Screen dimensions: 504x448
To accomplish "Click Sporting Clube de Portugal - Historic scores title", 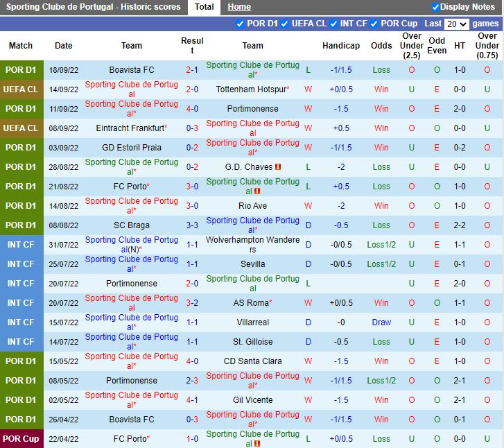I will pos(93,7).
